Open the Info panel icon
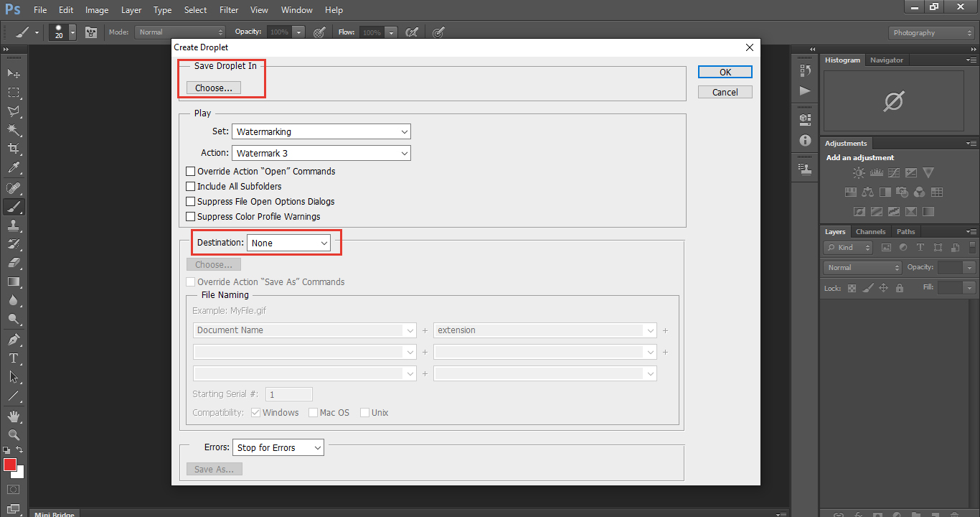Viewport: 980px width, 517px height. (805, 141)
